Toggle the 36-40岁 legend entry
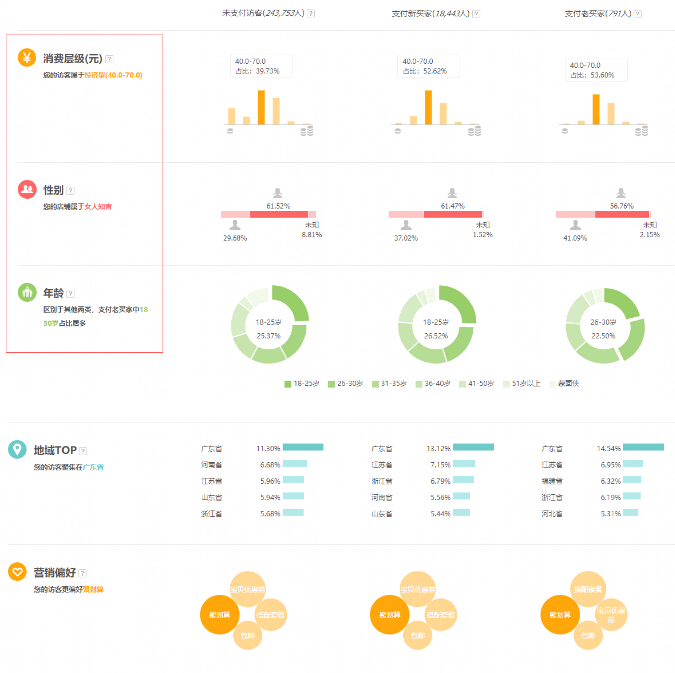675x673 pixels. click(x=437, y=383)
